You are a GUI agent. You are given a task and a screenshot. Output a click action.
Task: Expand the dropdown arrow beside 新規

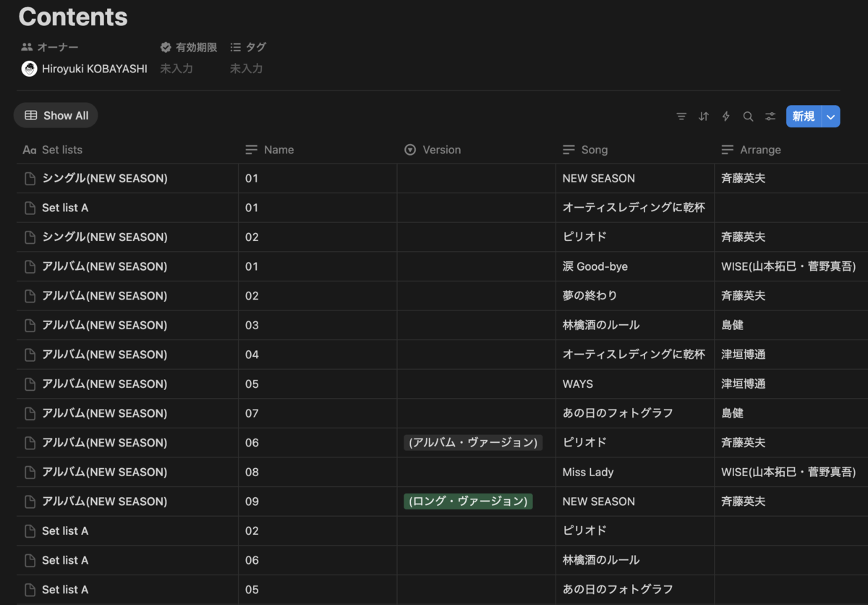pyautogui.click(x=831, y=117)
